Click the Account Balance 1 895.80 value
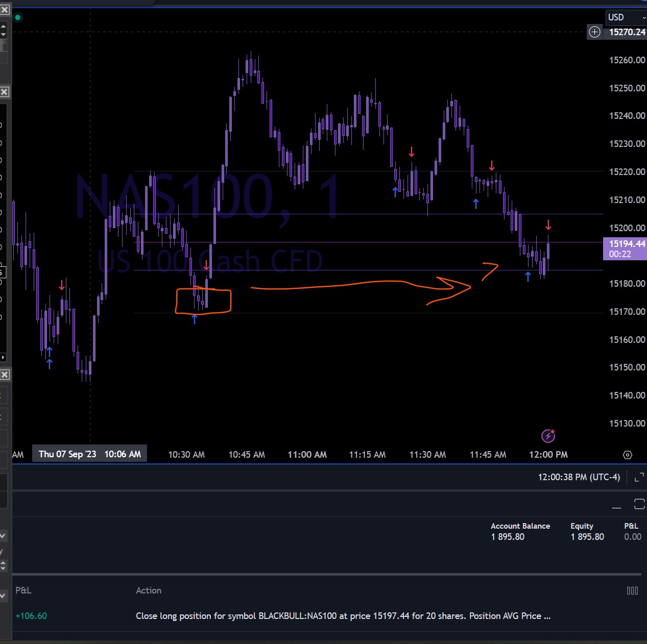 (508, 537)
